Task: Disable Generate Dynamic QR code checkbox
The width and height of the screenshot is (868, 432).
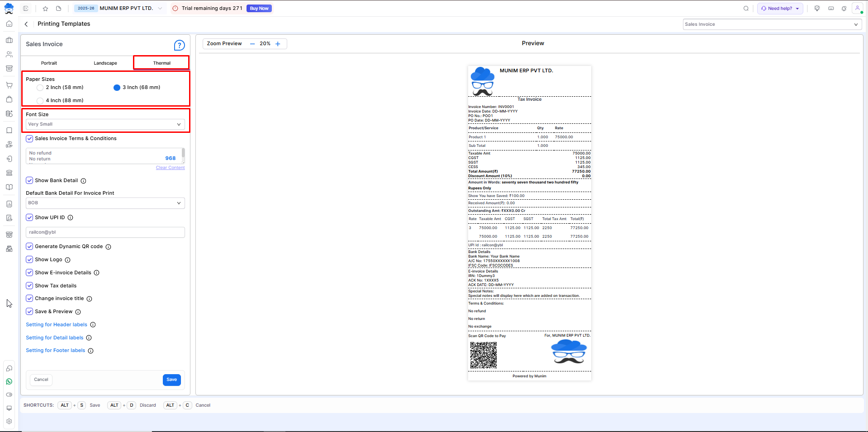Action: click(29, 246)
